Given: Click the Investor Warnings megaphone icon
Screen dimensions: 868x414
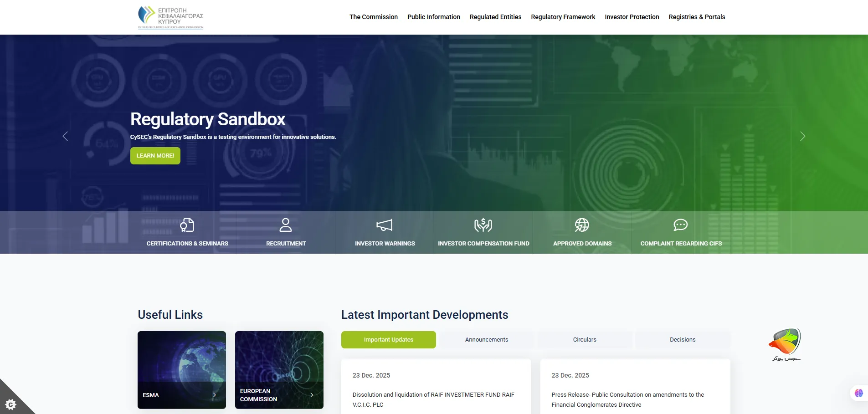Looking at the screenshot, I should 385,225.
